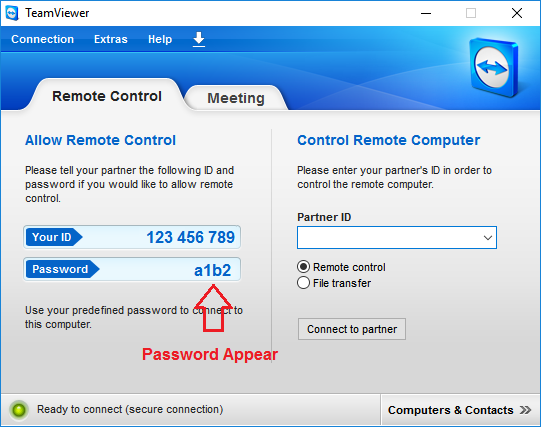Open the Help menu

pos(160,39)
